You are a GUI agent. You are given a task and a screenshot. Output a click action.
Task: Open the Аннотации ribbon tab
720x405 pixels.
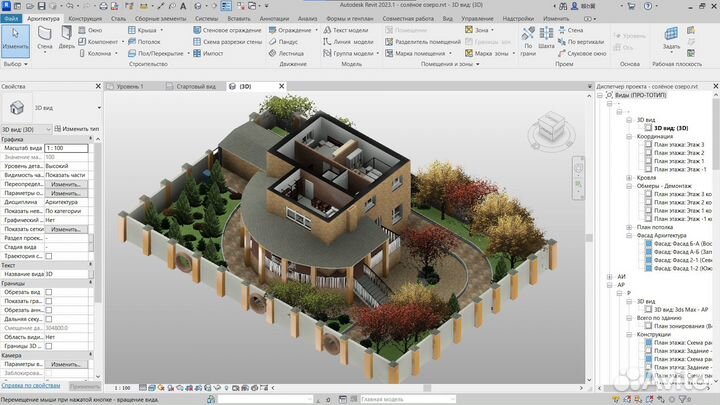[274, 18]
